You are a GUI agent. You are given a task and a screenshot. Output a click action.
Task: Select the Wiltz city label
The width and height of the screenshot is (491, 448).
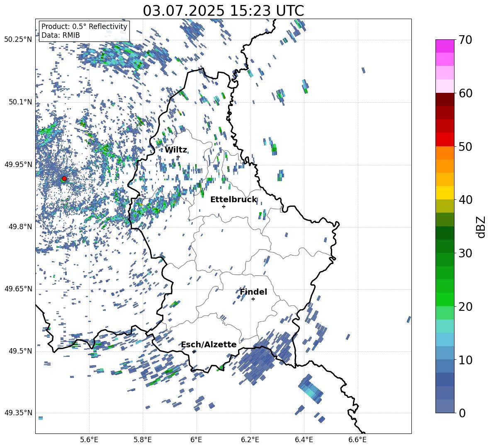click(176, 150)
